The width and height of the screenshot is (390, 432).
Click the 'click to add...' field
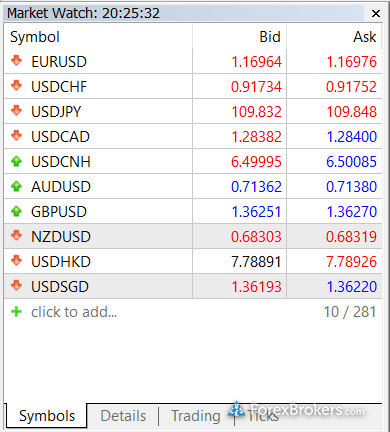pyautogui.click(x=74, y=312)
